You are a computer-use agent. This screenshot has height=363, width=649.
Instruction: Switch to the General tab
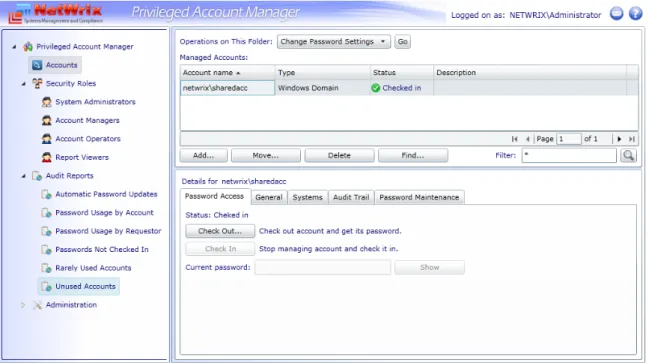269,197
